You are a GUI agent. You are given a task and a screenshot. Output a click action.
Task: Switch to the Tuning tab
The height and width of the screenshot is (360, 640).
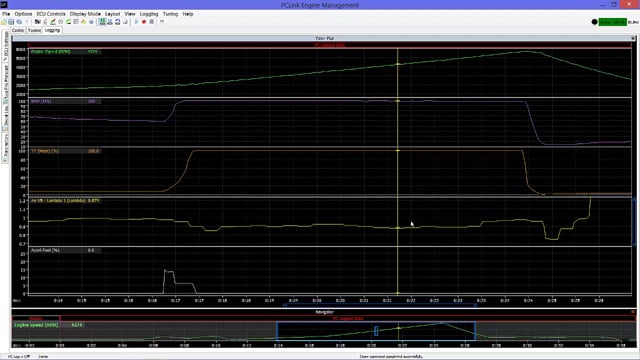(x=34, y=30)
